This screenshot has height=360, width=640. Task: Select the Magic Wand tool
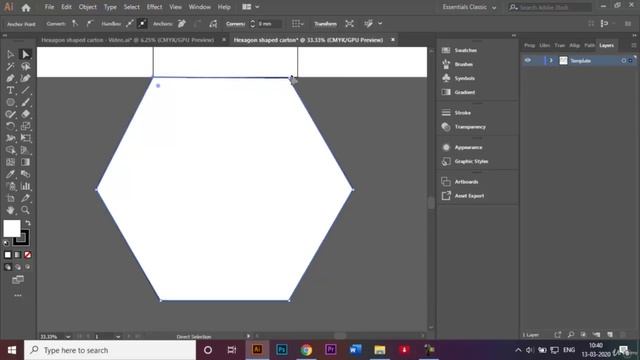[x=10, y=66]
